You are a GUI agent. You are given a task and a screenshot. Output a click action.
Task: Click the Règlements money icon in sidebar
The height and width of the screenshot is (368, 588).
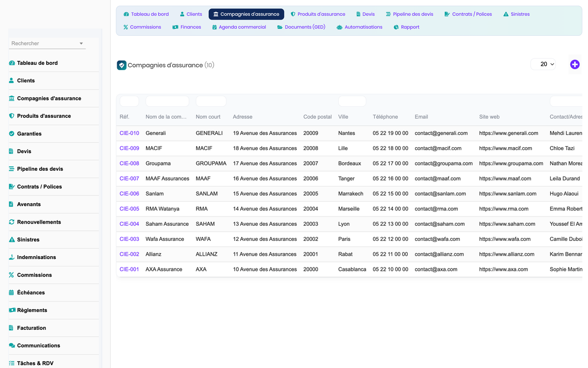12,310
